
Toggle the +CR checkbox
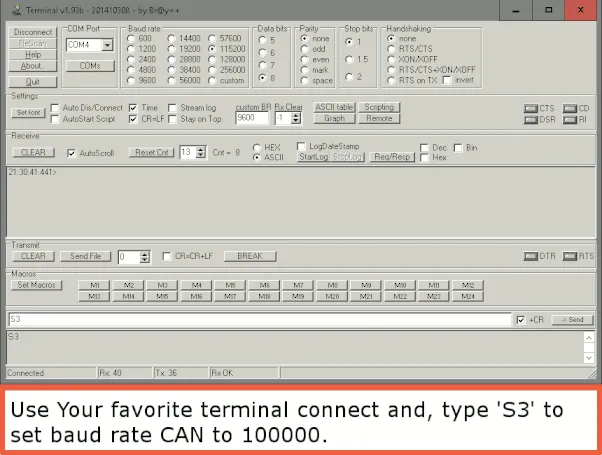click(x=521, y=320)
